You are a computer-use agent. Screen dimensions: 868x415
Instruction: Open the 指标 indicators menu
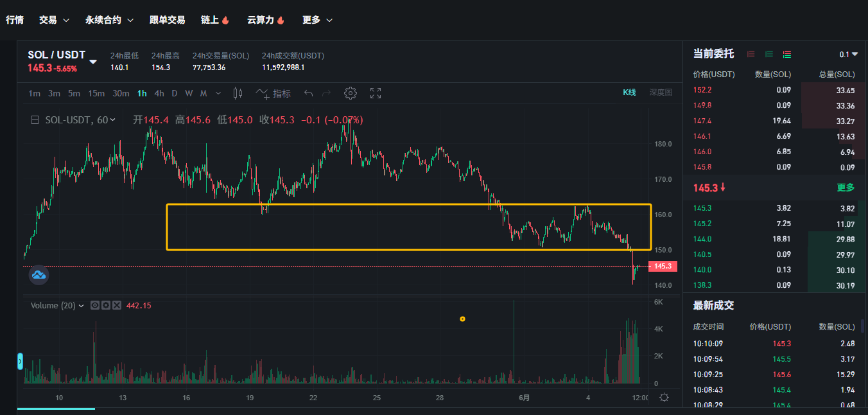point(273,93)
